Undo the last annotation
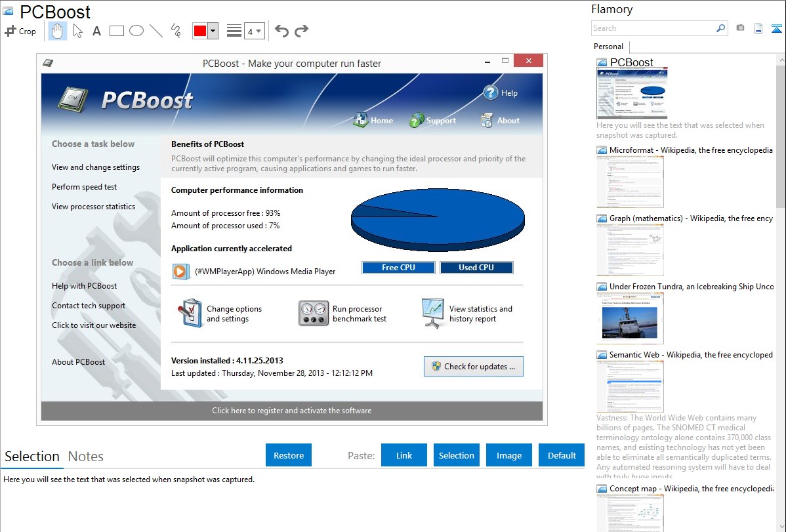This screenshot has height=532, width=786. pos(281,31)
